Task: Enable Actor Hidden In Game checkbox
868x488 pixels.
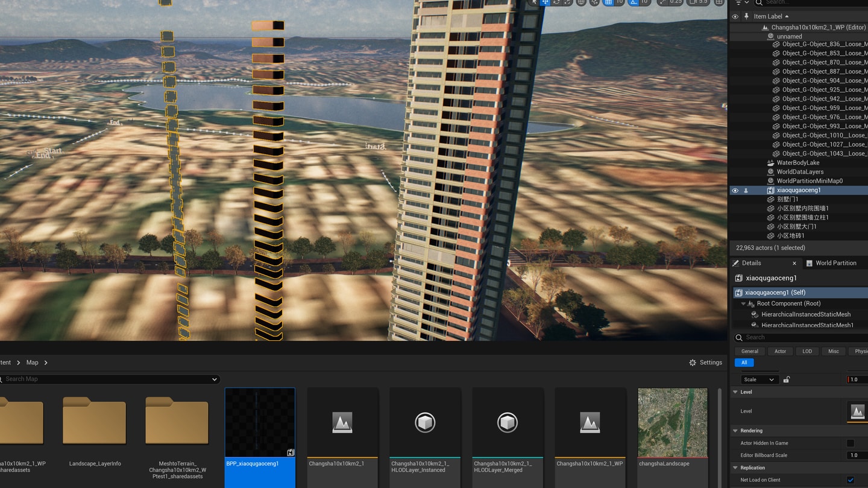Action: [851, 443]
